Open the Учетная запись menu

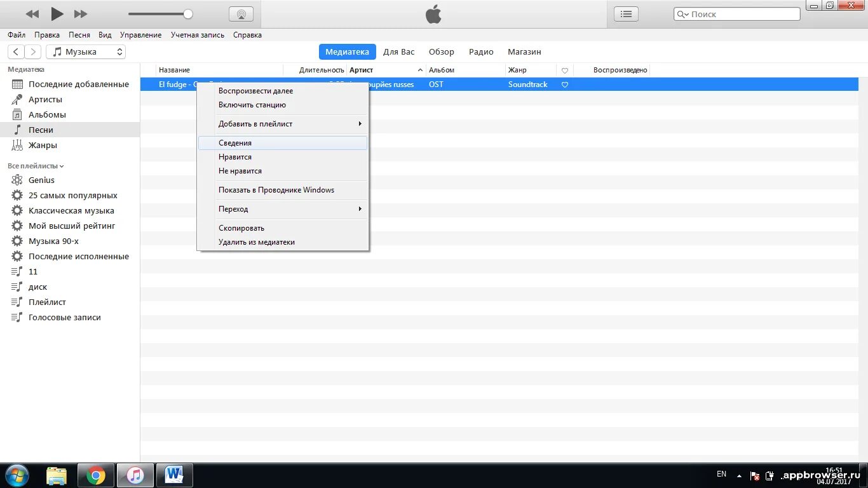click(198, 35)
